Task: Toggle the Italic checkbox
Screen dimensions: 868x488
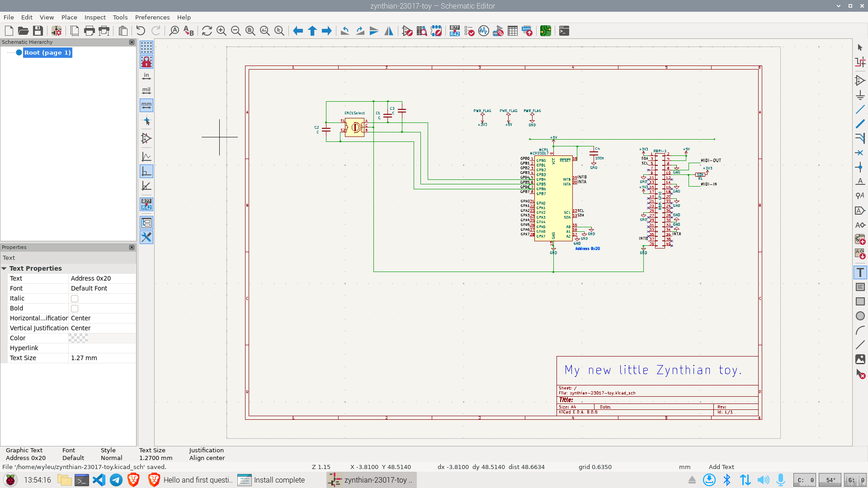Action: pos(75,299)
